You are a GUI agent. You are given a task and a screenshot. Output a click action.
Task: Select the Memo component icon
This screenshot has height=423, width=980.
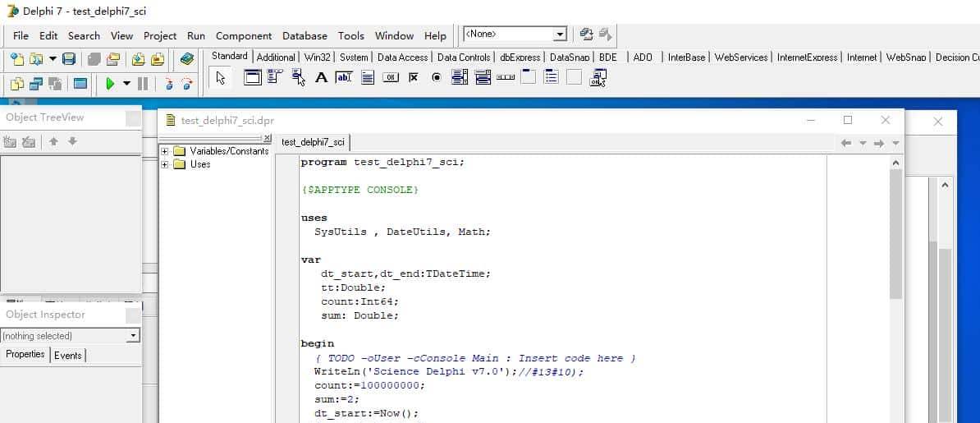[368, 77]
